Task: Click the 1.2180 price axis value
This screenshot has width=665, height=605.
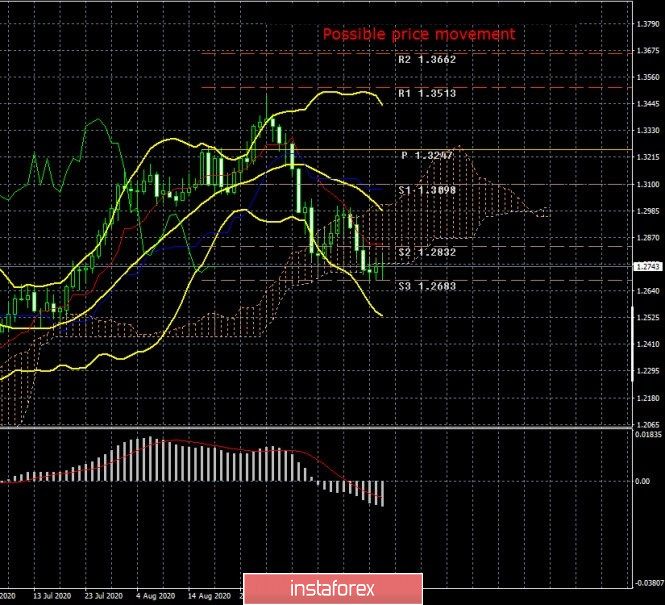Action: point(648,398)
